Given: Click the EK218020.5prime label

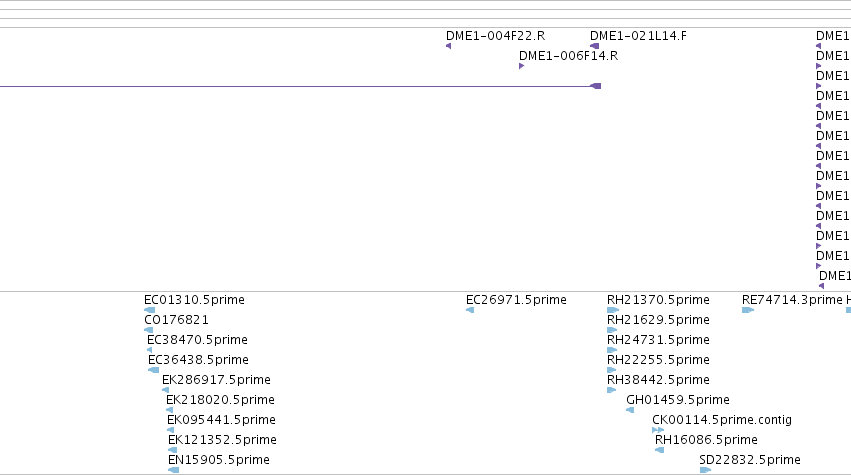Looking at the screenshot, I should click(x=220, y=400).
